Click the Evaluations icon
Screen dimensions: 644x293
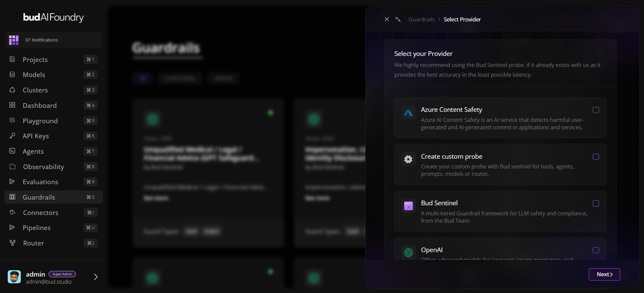pyautogui.click(x=12, y=181)
